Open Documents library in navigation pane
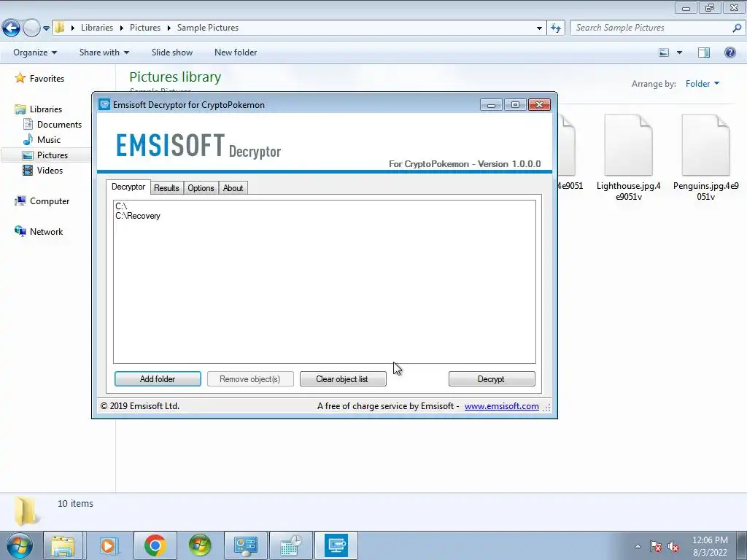The height and width of the screenshot is (560, 747). coord(59,124)
